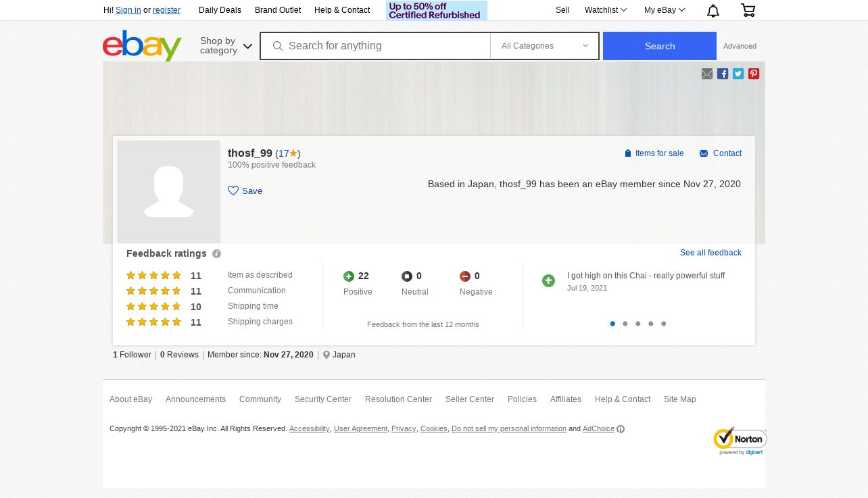Click the green plus beside feedback comment
The height and width of the screenshot is (498, 868).
click(548, 280)
